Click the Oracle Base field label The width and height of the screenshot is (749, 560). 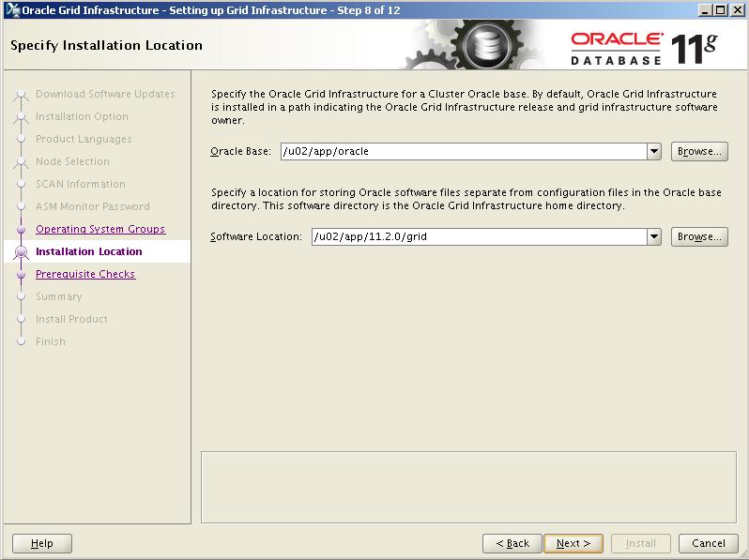[240, 151]
